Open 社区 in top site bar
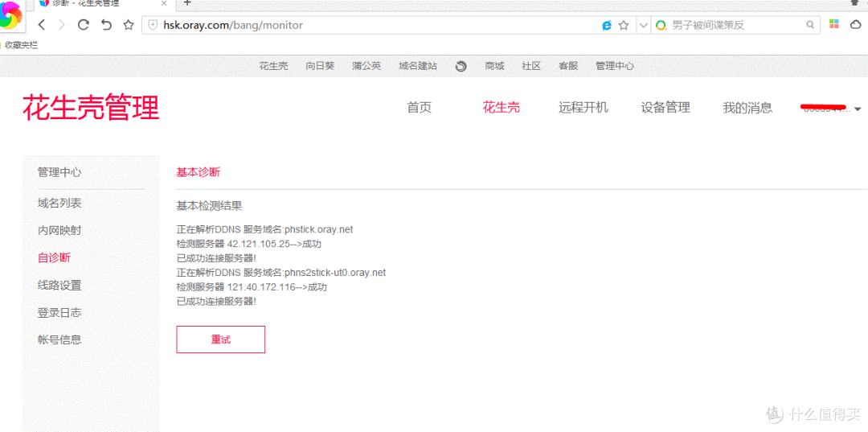This screenshot has width=868, height=432. [x=531, y=66]
